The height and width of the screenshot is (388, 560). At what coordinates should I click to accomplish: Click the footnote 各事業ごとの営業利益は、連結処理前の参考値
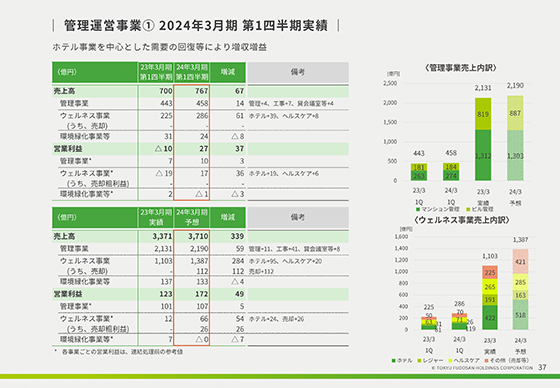pos(122,352)
